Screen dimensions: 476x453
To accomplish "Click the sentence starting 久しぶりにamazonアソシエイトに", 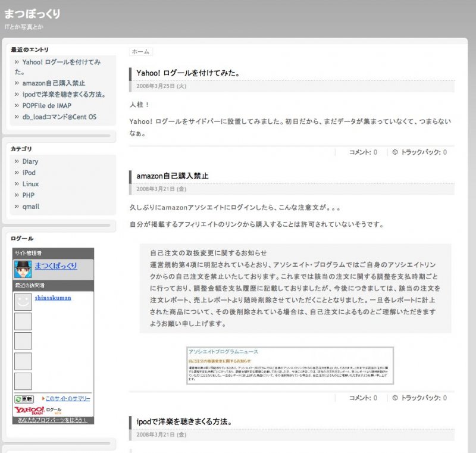I will pyautogui.click(x=235, y=208).
